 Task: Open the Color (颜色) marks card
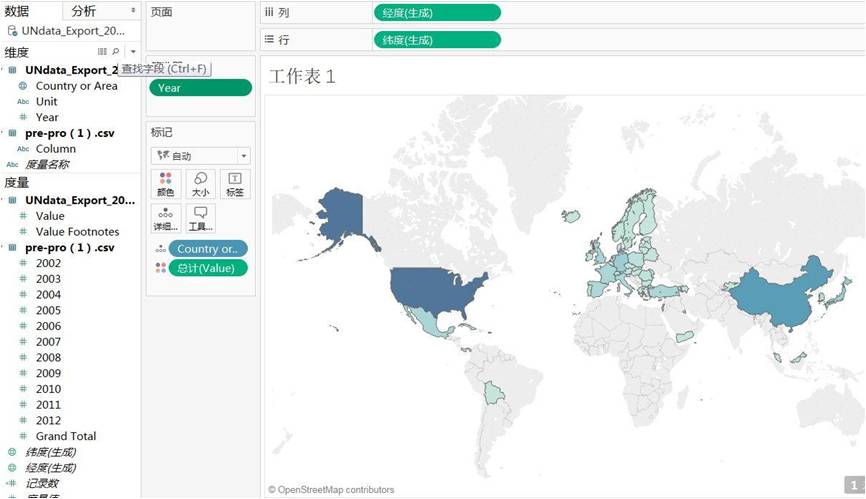click(166, 183)
